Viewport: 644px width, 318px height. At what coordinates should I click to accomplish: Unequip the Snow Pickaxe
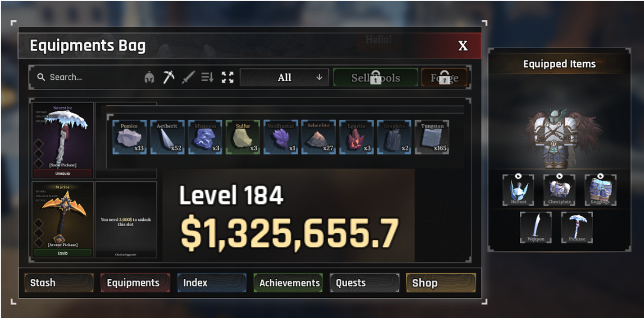63,174
